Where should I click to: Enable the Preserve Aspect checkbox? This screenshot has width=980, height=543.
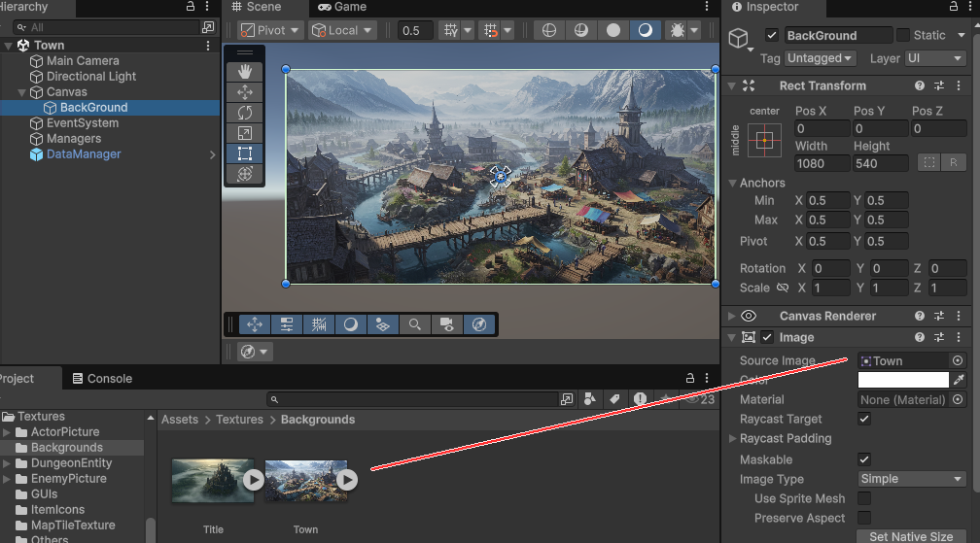point(864,518)
